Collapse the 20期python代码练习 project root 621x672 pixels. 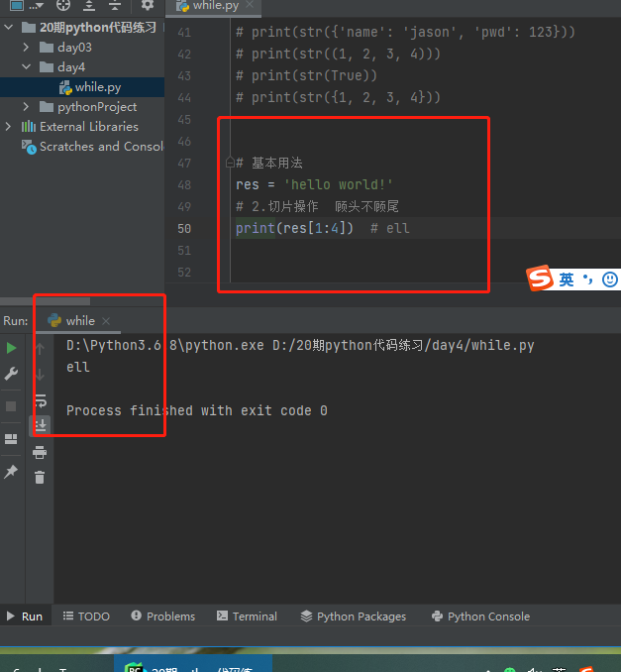pos(8,28)
